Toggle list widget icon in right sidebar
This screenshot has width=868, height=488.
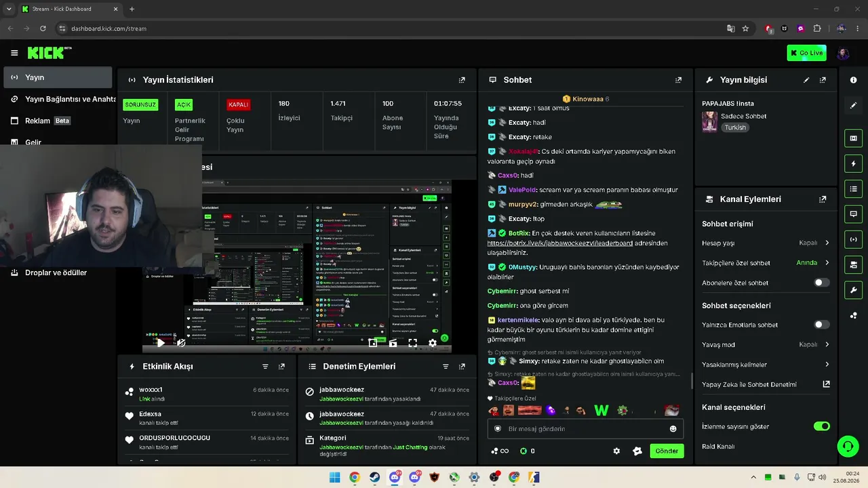pos(853,188)
